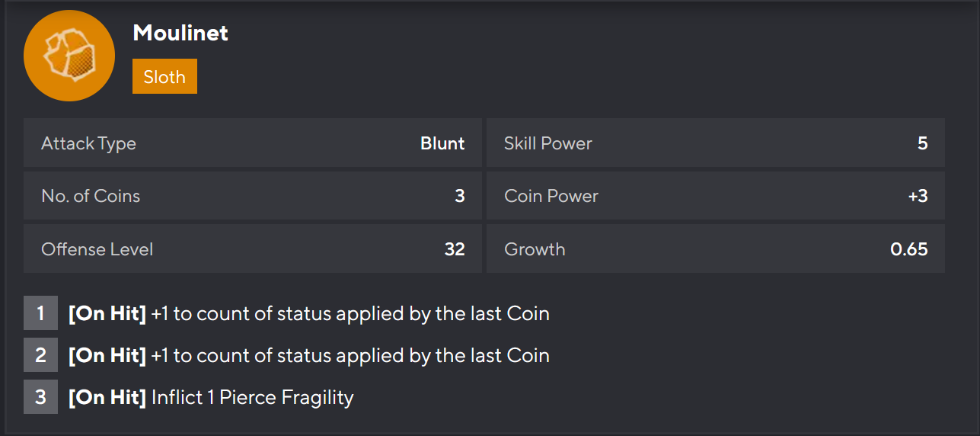Select the Blunt attack type value
This screenshot has height=436, width=980.
(442, 143)
